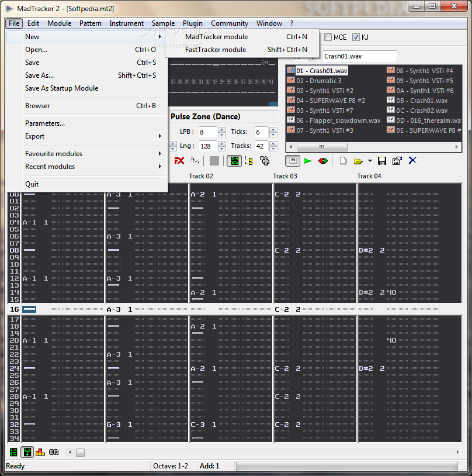
Task: Click the automation envelope curve icon
Action: [x=195, y=160]
